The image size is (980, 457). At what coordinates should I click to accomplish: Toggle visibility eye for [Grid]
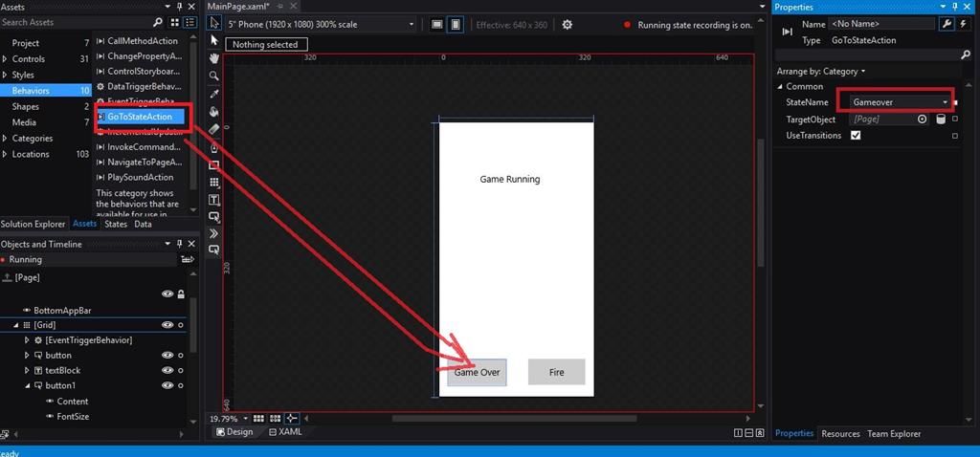[167, 325]
